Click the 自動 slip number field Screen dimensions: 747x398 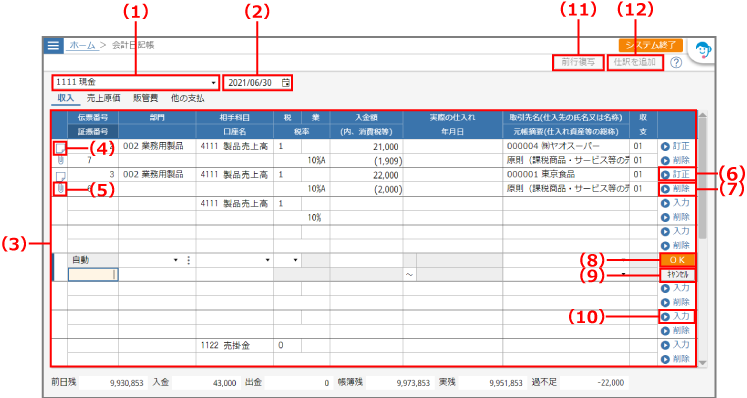pos(93,260)
